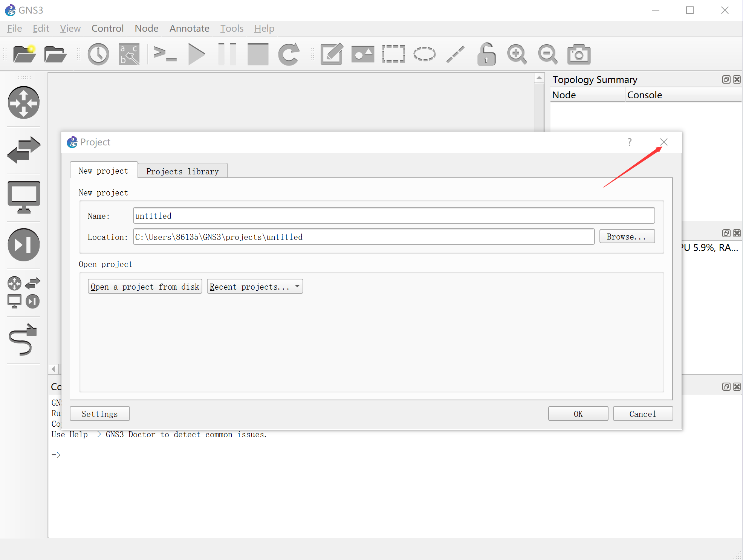Open the View menu

(x=70, y=28)
